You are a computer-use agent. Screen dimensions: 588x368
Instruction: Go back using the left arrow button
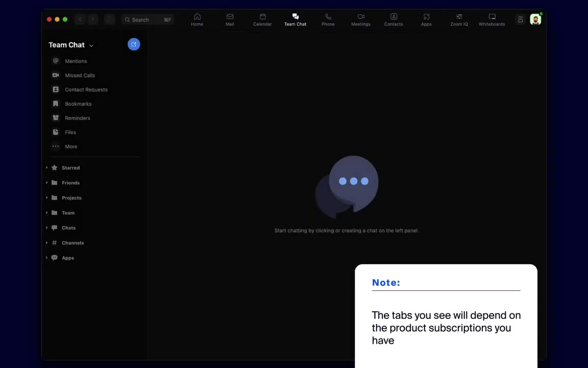80,19
